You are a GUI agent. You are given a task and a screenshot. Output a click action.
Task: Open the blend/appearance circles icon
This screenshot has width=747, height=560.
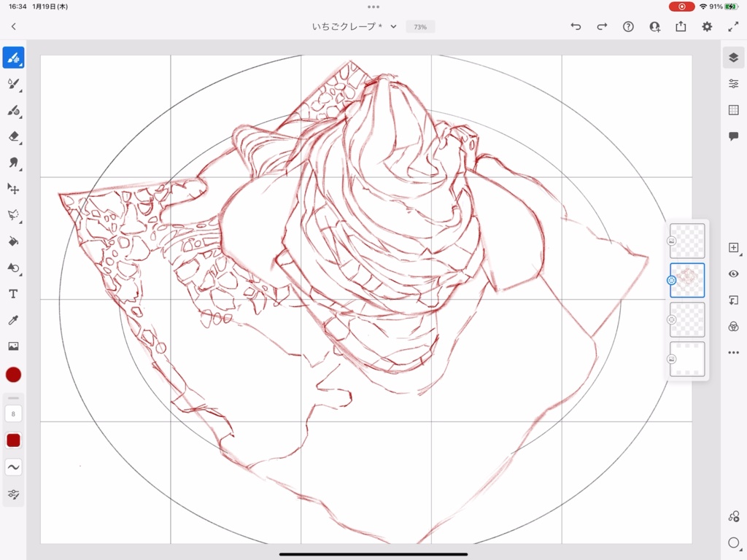click(x=734, y=326)
